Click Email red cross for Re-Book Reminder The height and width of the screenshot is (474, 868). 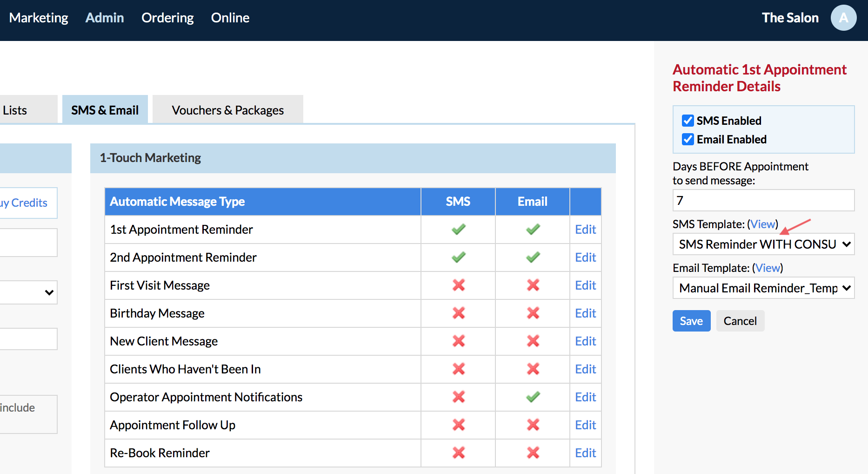[x=533, y=453]
